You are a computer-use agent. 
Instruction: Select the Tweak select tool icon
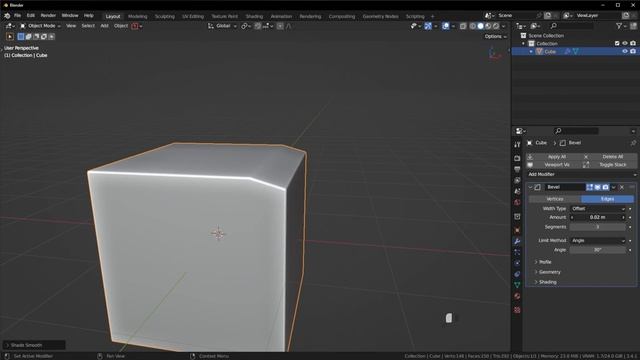[10, 37]
